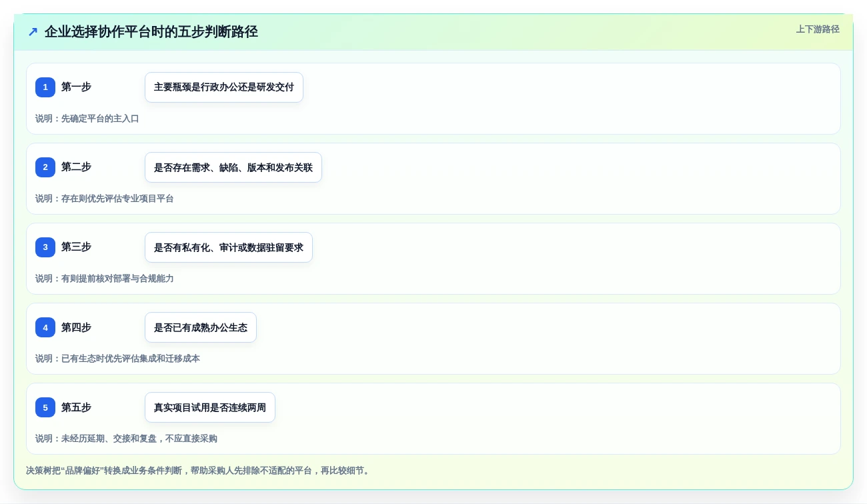The width and height of the screenshot is (867, 504).
Task: Select the 主要瓶颈是行政办公还是研发交付 box
Action: tap(224, 87)
